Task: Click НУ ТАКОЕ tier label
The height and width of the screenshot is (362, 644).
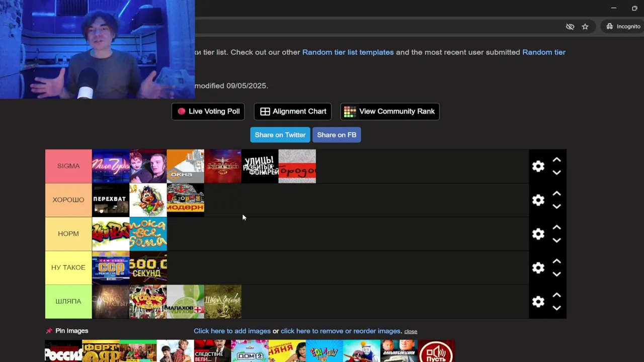Action: pyautogui.click(x=68, y=267)
